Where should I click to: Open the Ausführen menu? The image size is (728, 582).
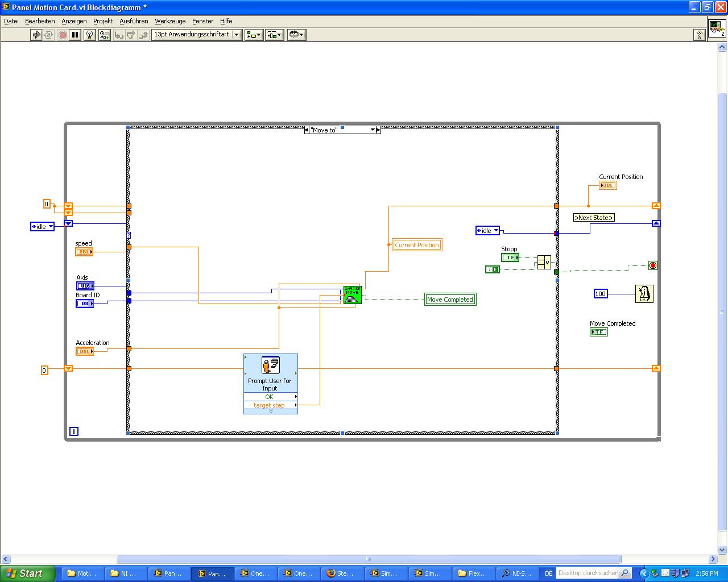point(134,21)
